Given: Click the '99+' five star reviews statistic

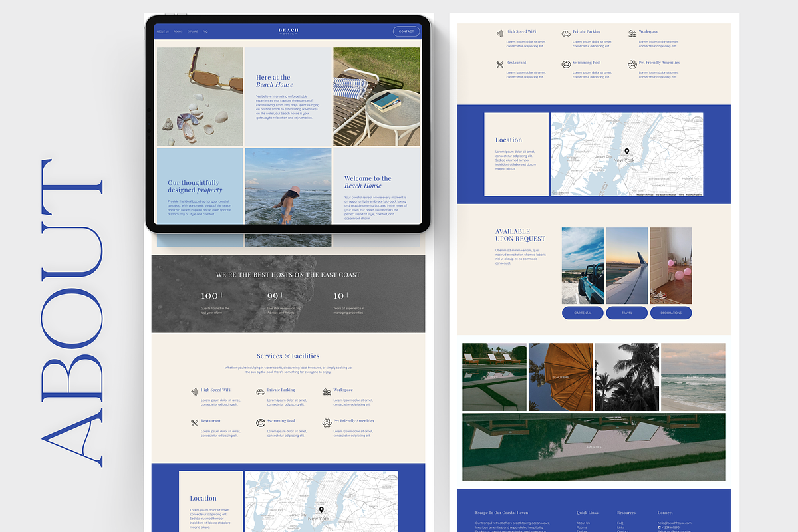Looking at the screenshot, I should 276,295.
